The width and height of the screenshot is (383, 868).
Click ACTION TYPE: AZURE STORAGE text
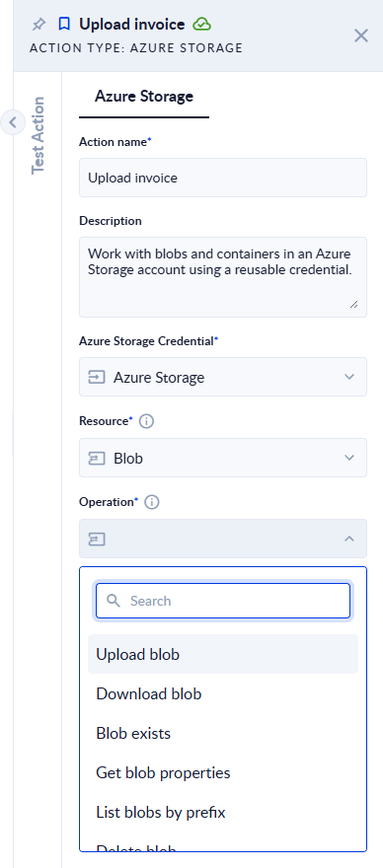tap(136, 48)
